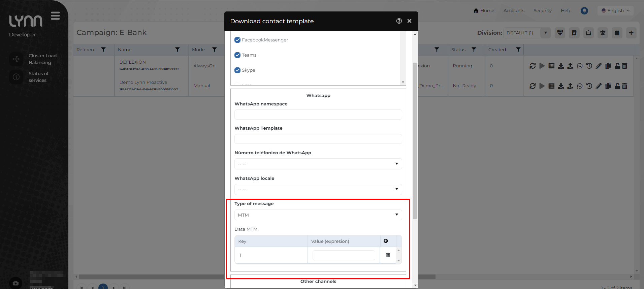Open the calendar icon in campaign toolbar
Screen dimensions: 644x289
pyautogui.click(x=617, y=33)
